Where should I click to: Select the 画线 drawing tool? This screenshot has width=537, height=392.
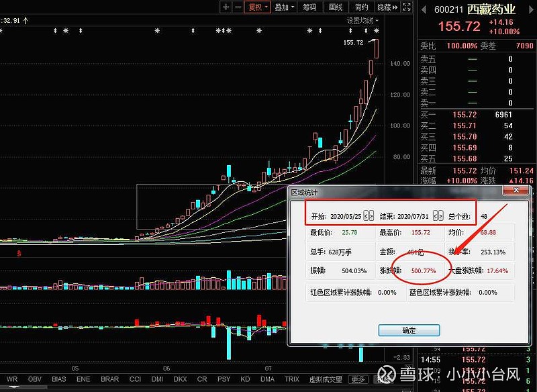[336, 7]
